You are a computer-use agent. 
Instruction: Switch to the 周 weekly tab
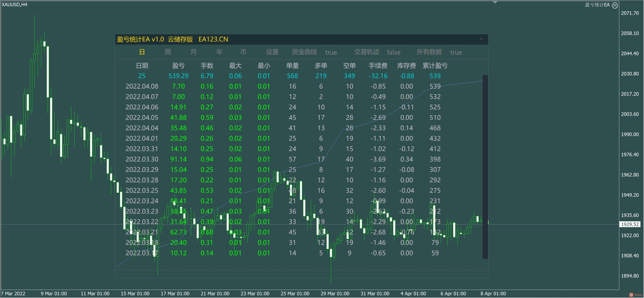[x=168, y=52]
